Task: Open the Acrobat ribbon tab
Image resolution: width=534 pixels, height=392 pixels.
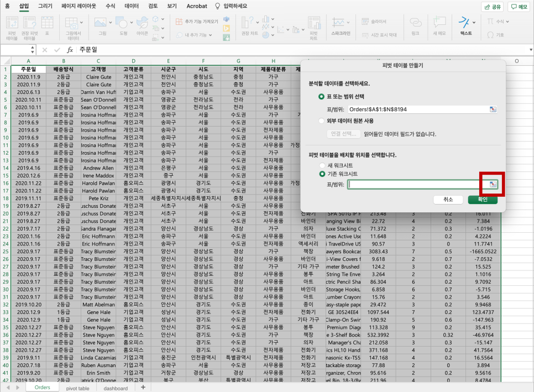Action: (x=196, y=6)
